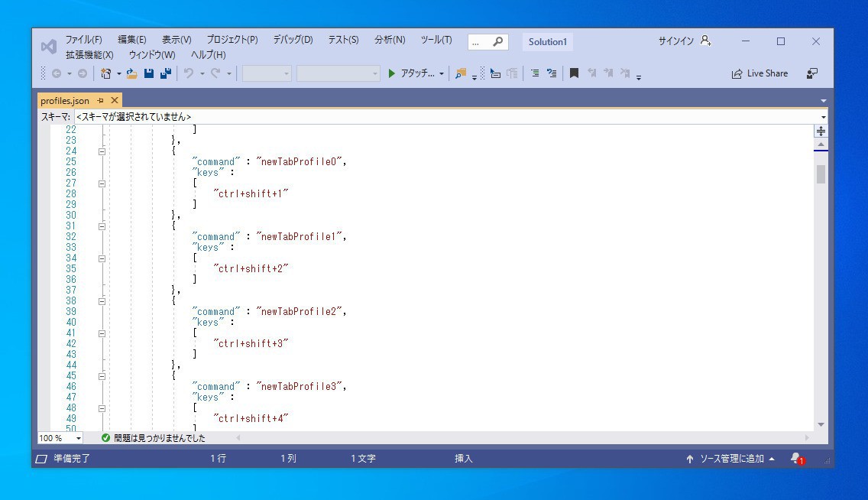The image size is (868, 500).
Task: Click the Solution1 title label
Action: pyautogui.click(x=548, y=41)
